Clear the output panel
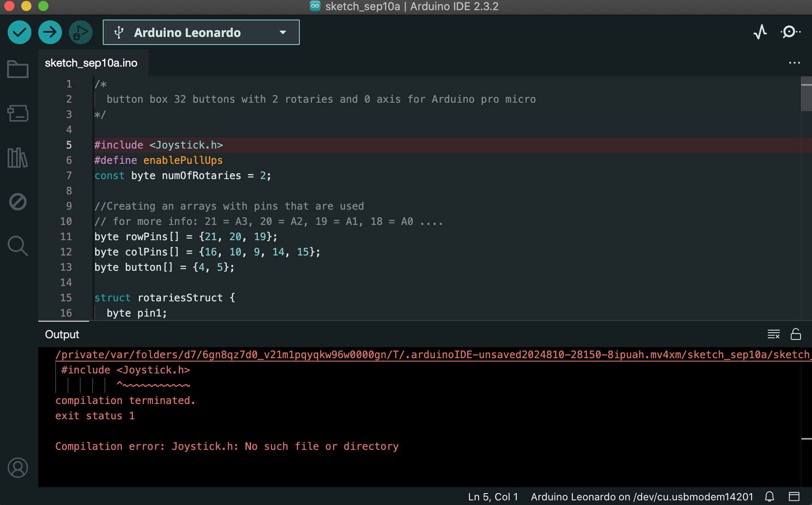Viewport: 812px width, 505px height. point(774,334)
